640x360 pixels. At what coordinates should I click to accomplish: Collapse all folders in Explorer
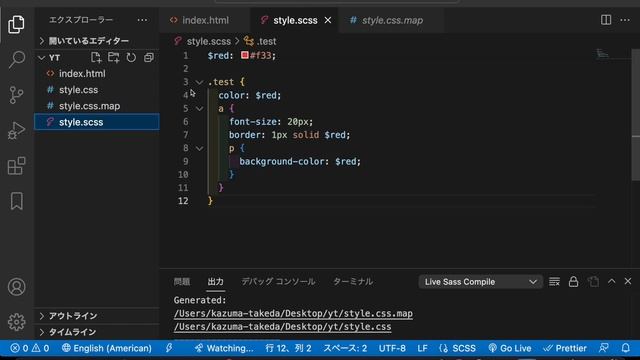coord(149,58)
